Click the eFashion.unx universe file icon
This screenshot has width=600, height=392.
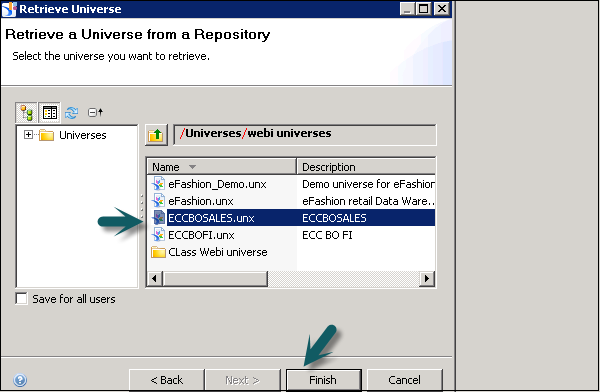click(158, 201)
